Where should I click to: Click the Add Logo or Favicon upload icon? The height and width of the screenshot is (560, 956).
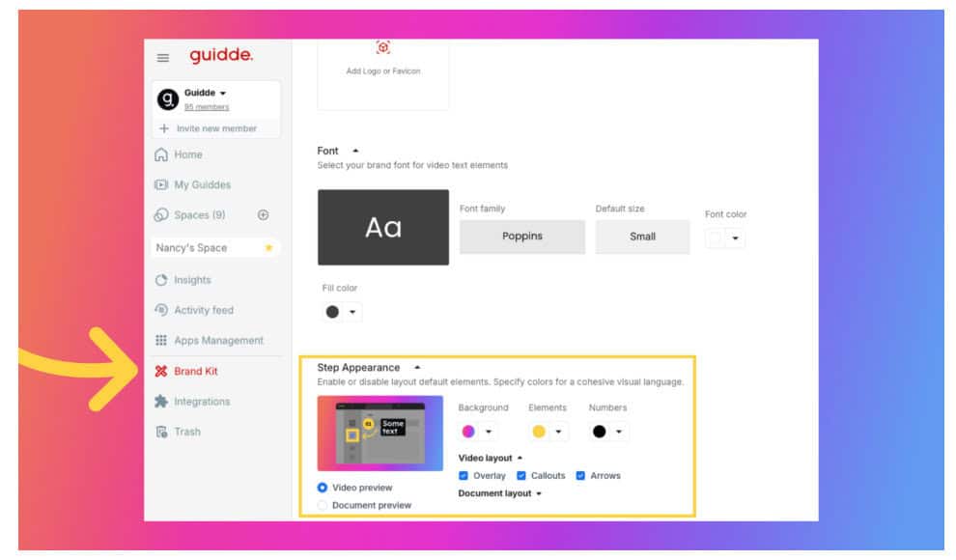click(383, 47)
